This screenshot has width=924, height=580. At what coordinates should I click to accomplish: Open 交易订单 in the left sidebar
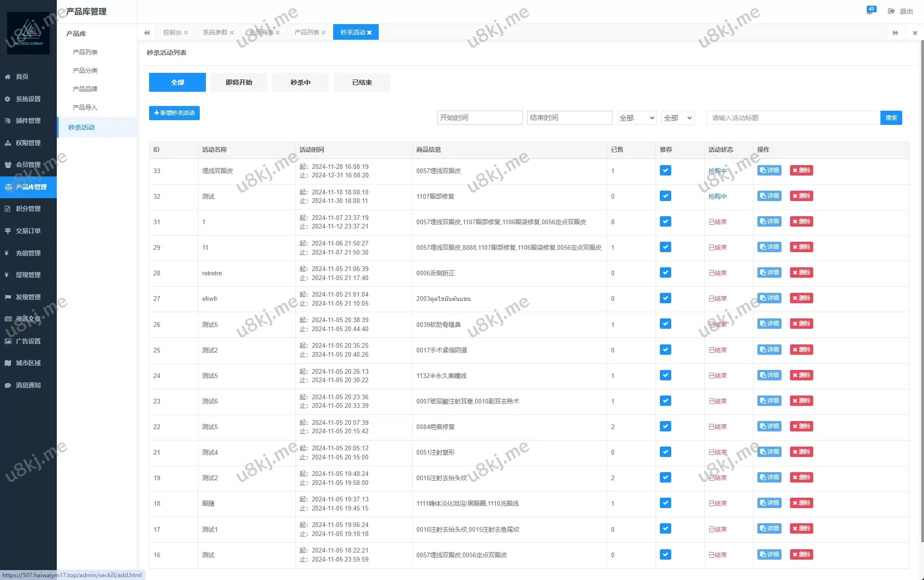point(28,231)
